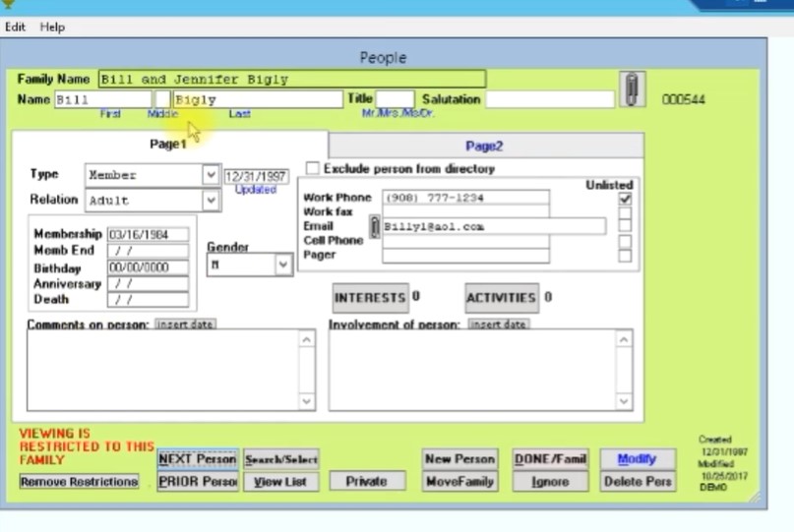Screen dimensions: 794x532
Task: Click the Cell Phone field
Action: click(x=465, y=241)
